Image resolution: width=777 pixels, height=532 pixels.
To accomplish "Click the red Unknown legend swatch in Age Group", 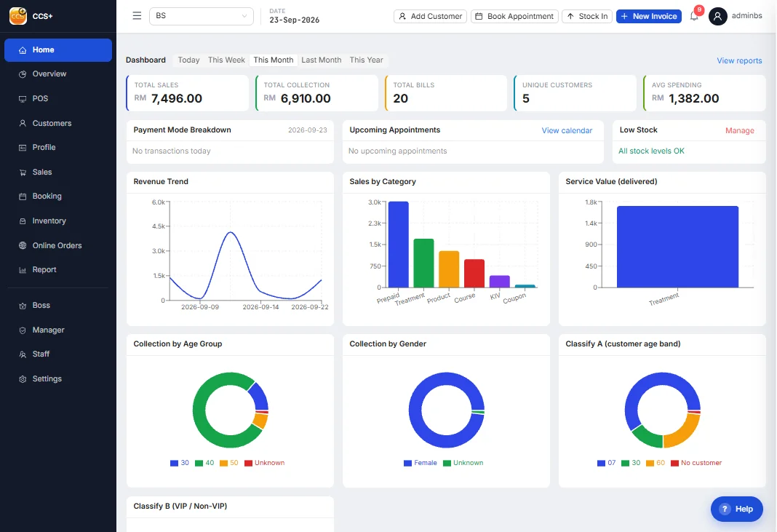I will [248, 463].
